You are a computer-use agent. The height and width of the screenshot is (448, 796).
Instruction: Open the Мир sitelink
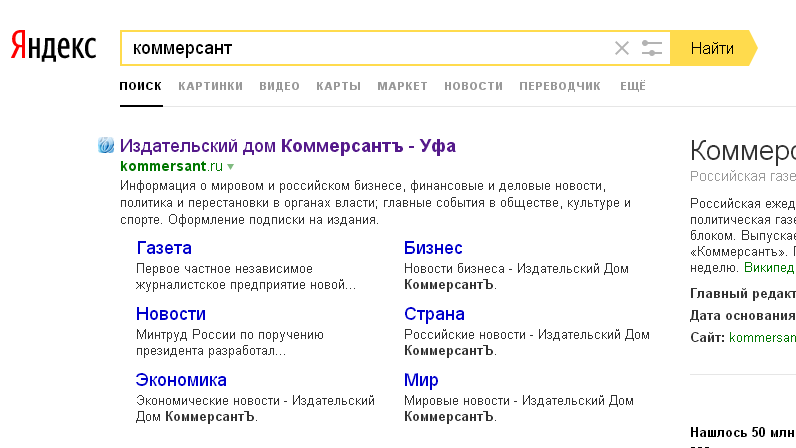[x=421, y=380]
